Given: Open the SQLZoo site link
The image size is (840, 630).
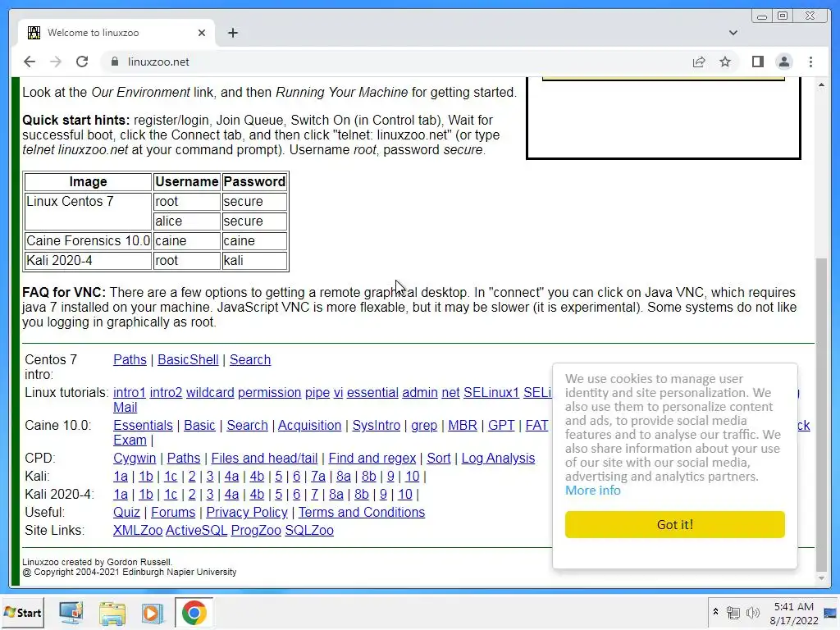Looking at the screenshot, I should point(309,531).
